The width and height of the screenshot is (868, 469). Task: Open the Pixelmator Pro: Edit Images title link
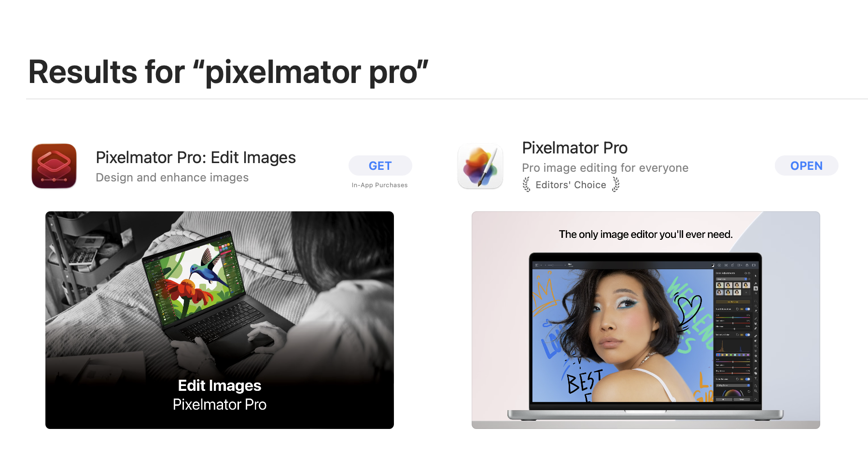click(196, 157)
